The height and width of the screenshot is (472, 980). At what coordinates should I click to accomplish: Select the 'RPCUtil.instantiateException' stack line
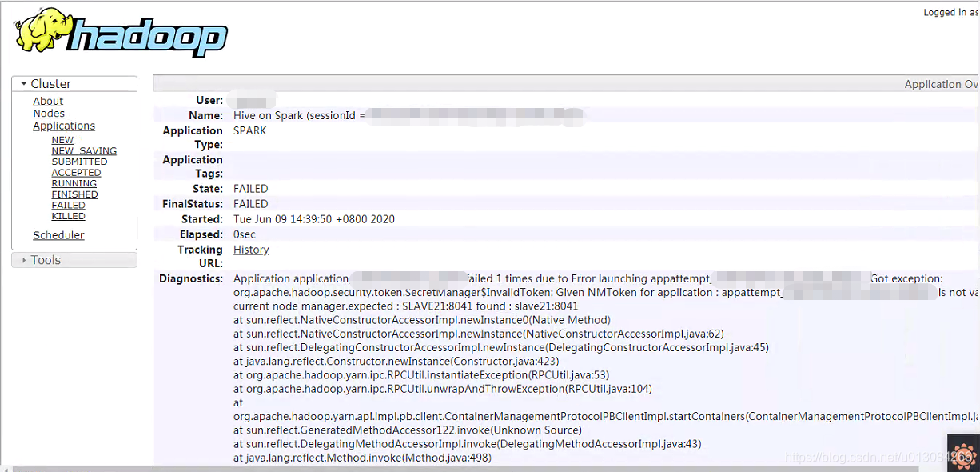[421, 374]
